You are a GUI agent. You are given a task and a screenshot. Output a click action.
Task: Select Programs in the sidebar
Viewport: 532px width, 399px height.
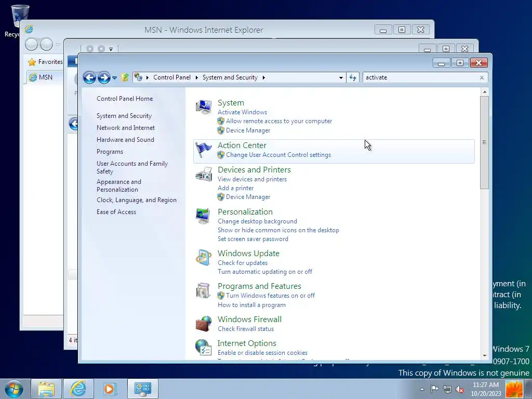tap(110, 152)
